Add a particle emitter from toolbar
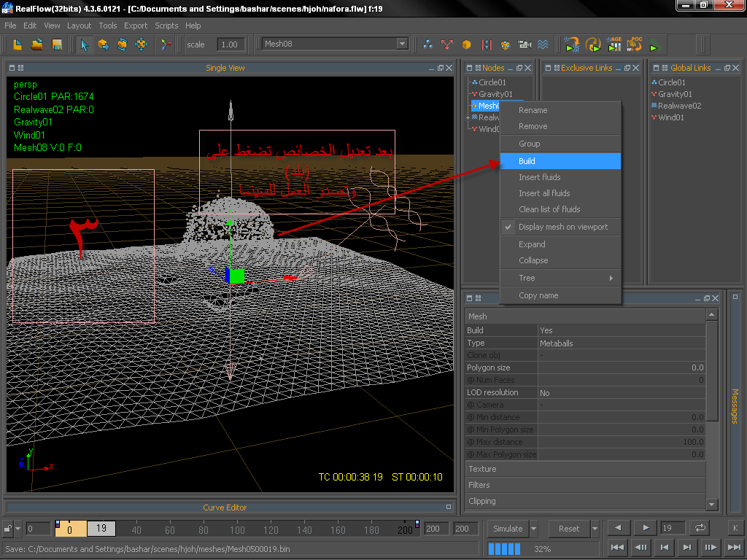 427,44
